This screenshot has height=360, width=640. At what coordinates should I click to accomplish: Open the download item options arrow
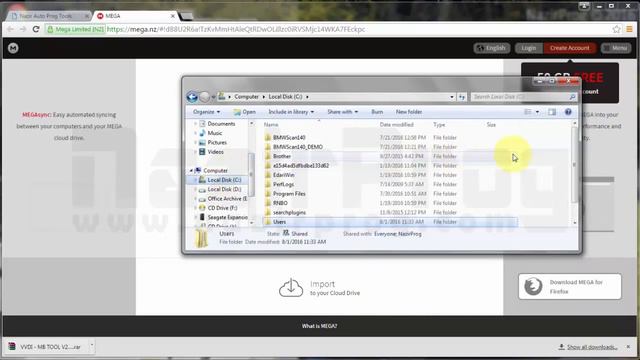(92, 347)
